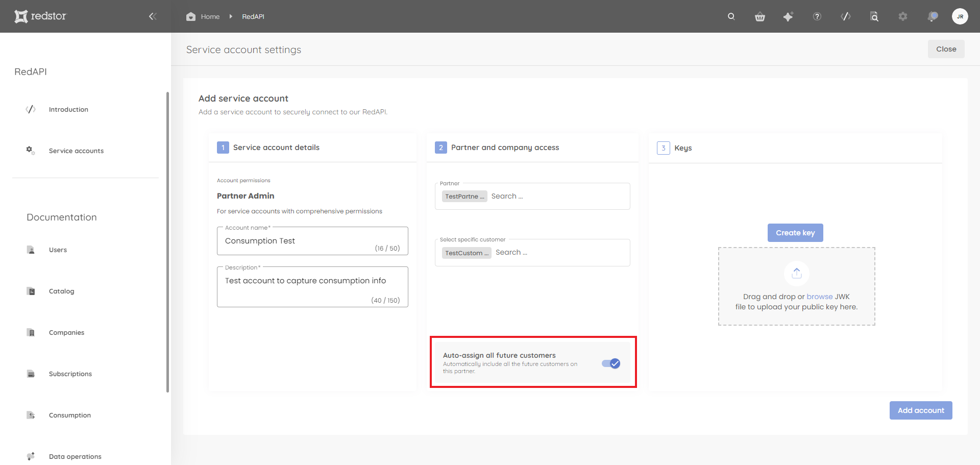Toggle Auto-assign all future customers switch
The height and width of the screenshot is (465, 980).
[611, 363]
